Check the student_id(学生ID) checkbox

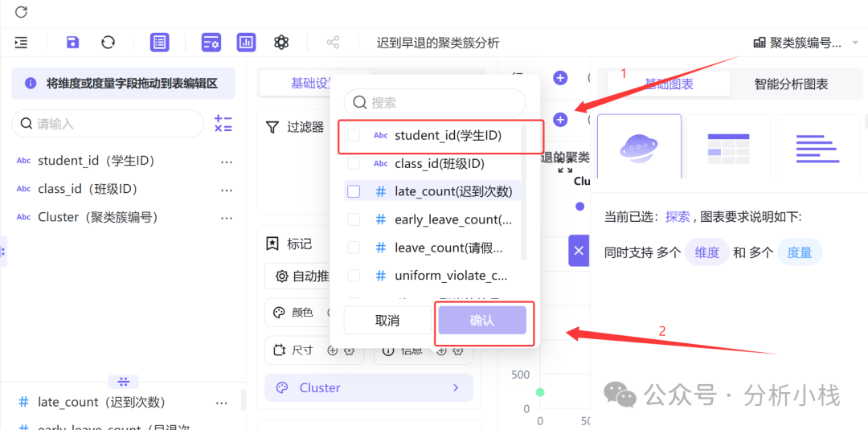coord(354,135)
